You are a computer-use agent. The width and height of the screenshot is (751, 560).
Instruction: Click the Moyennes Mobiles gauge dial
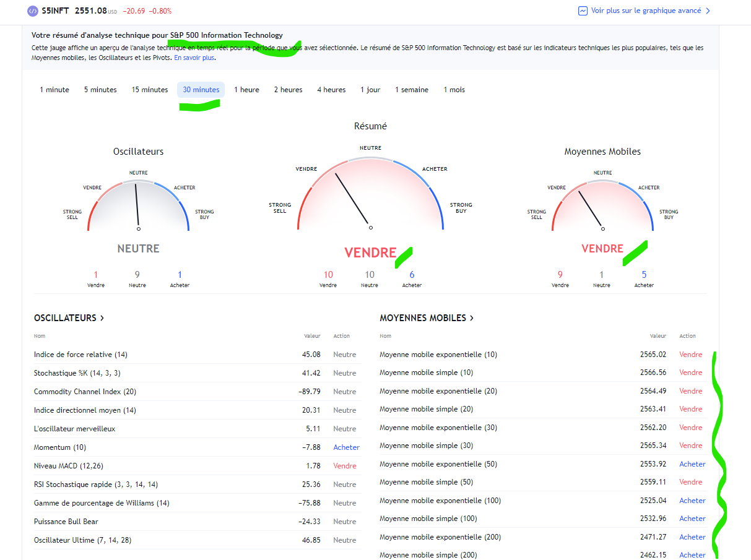click(x=602, y=205)
